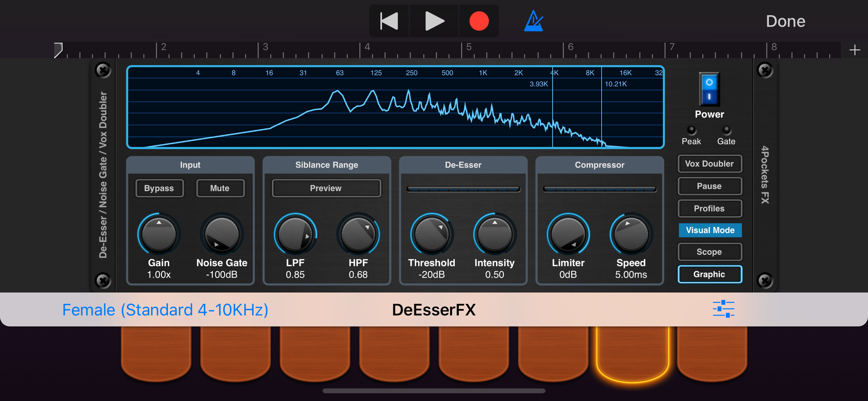Tap the glowing highlighted orange pad
This screenshot has height=401, width=868.
click(x=632, y=354)
